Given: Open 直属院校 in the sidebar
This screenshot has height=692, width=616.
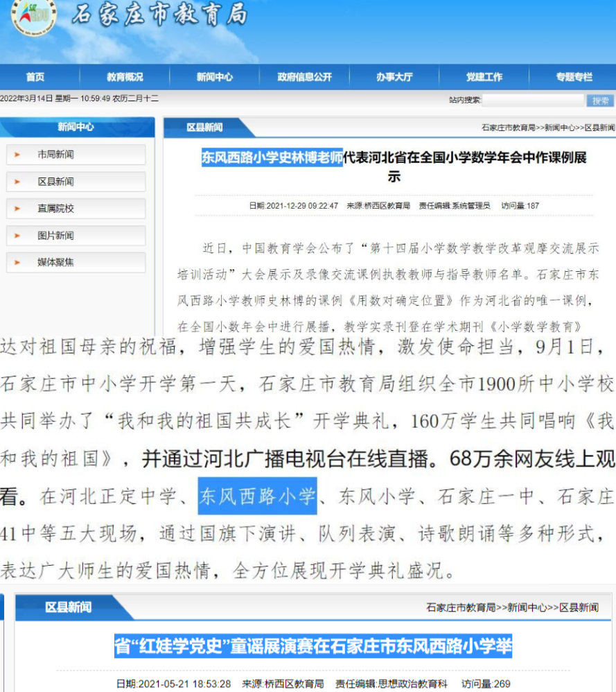Looking at the screenshot, I should coord(76,208).
